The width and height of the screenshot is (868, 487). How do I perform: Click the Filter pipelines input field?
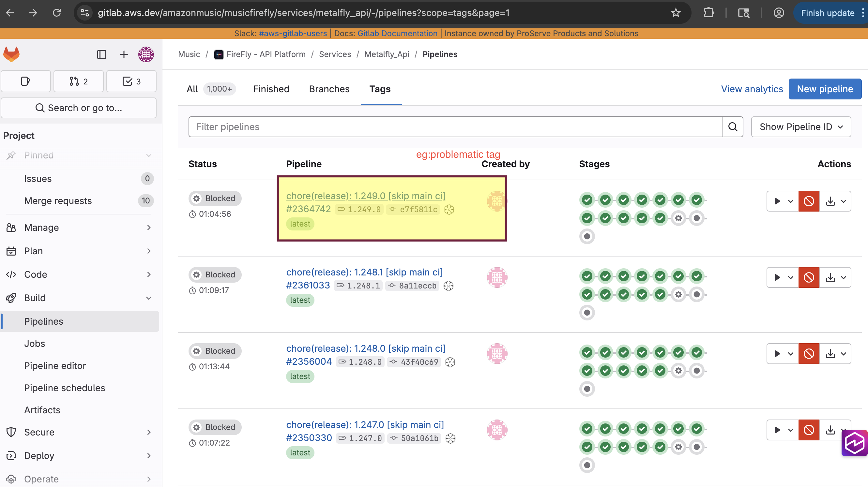(455, 126)
